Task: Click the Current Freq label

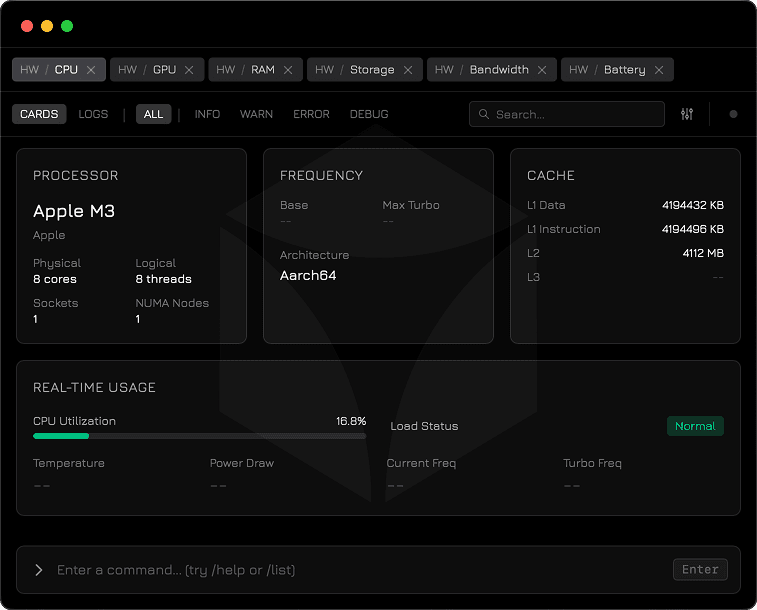Action: [421, 463]
